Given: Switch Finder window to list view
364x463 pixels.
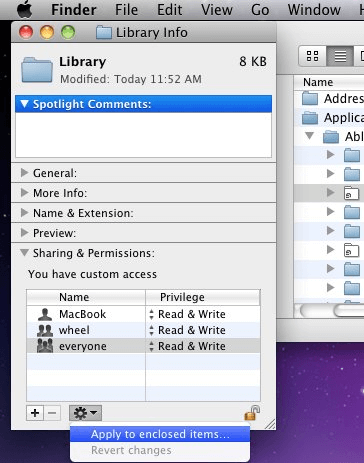Looking at the screenshot, I should 340,56.
